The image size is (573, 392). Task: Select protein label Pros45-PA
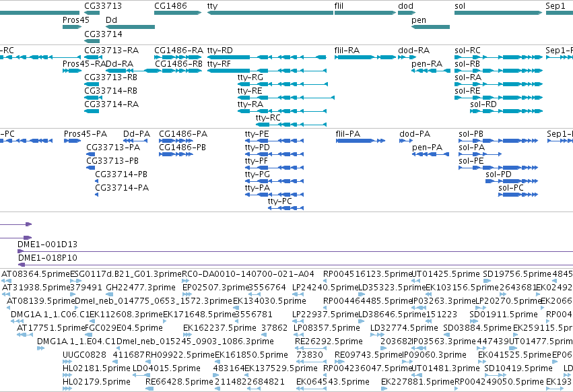(86, 134)
